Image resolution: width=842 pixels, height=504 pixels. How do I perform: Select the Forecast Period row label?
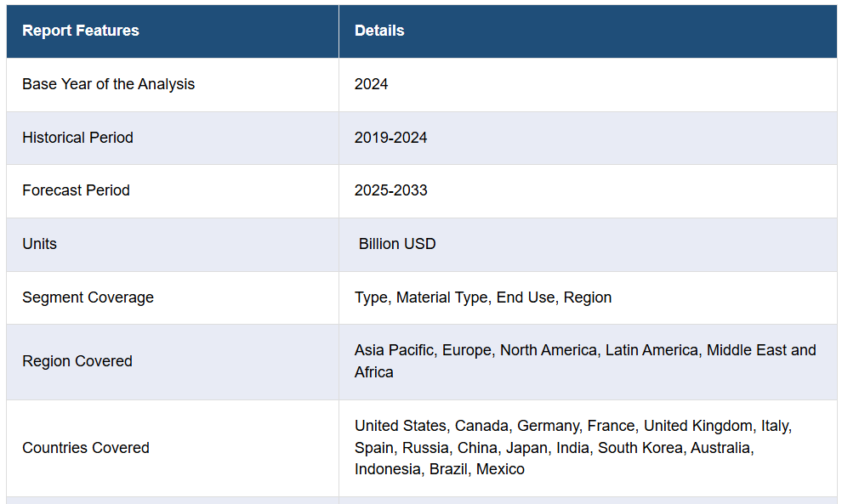77,190
